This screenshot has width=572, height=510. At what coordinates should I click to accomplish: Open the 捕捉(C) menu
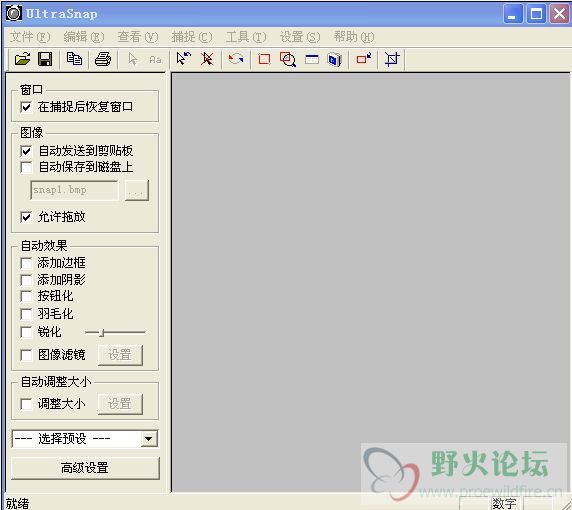pos(192,37)
